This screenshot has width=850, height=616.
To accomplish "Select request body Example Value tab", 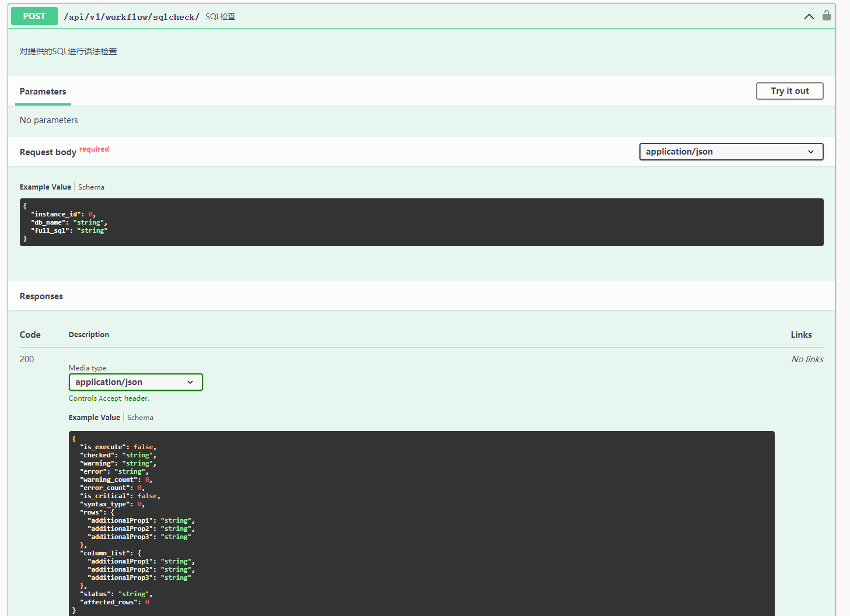I will [45, 187].
